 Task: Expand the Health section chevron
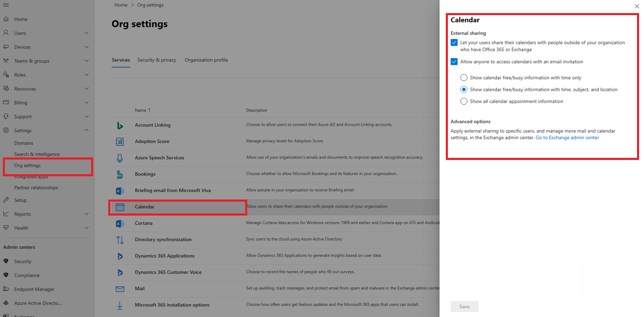[86, 228]
